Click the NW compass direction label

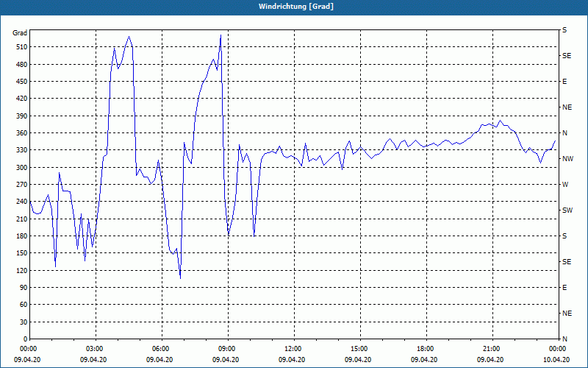coord(567,159)
